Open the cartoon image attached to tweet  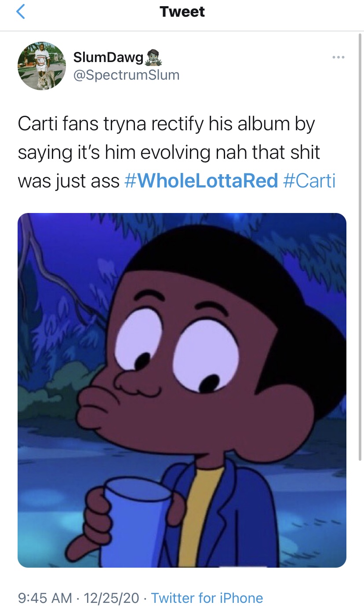coord(182,390)
